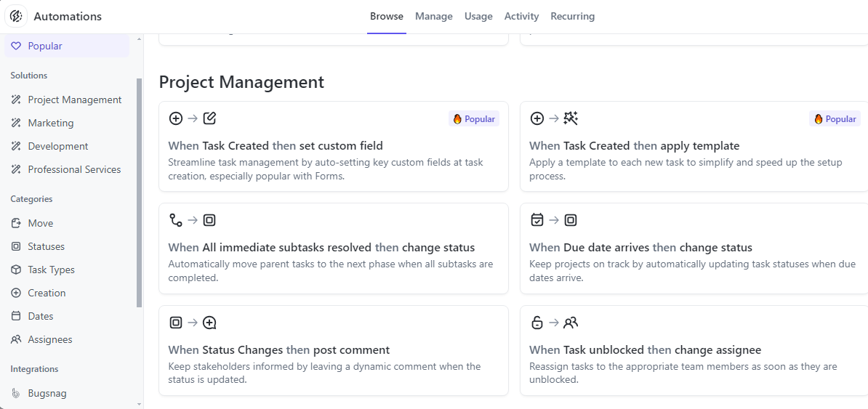Image resolution: width=868 pixels, height=409 pixels.
Task: Click the Statuses category icon
Action: pos(16,246)
